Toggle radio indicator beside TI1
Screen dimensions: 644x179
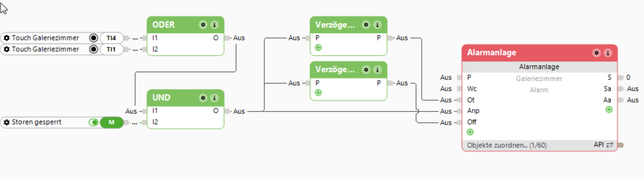point(93,49)
